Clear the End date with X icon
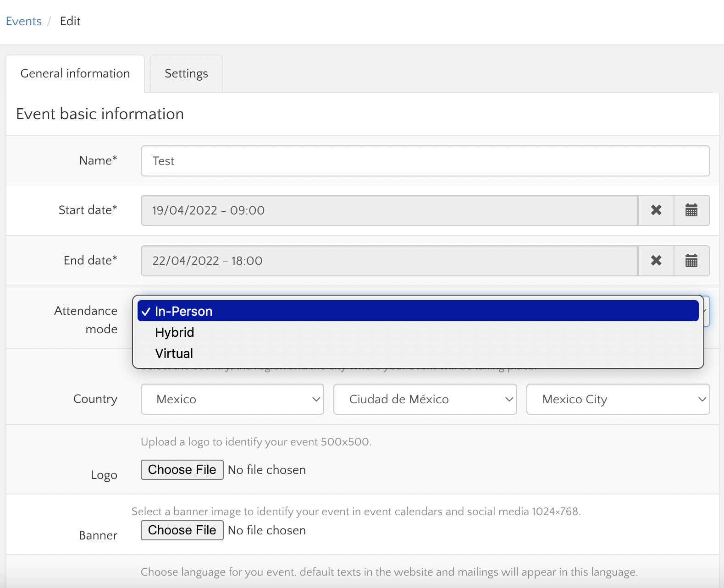The height and width of the screenshot is (588, 724). point(656,261)
